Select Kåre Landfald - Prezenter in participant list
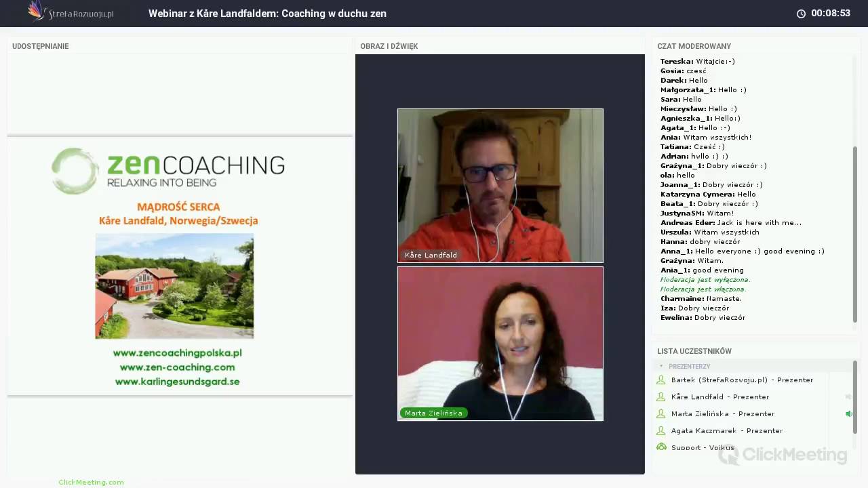The width and height of the screenshot is (868, 488). pyautogui.click(x=719, y=397)
